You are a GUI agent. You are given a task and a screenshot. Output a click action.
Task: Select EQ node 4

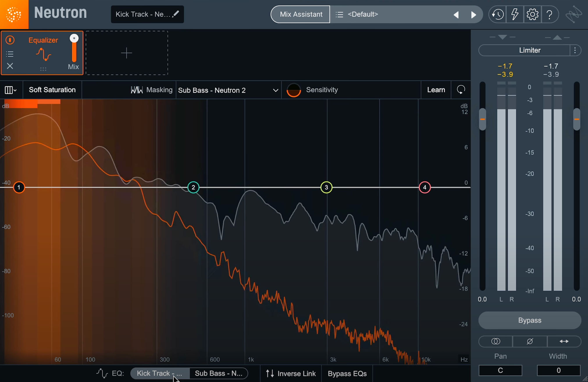coord(425,187)
